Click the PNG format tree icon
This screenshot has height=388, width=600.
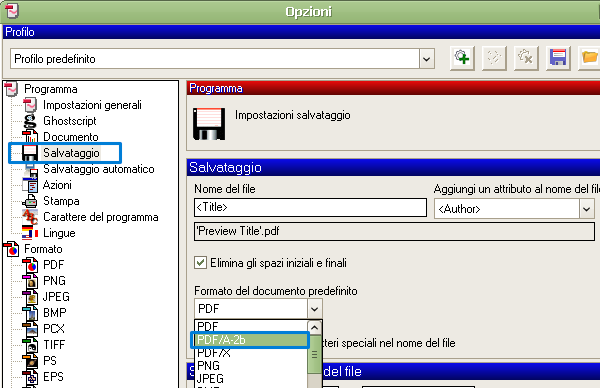(x=30, y=281)
